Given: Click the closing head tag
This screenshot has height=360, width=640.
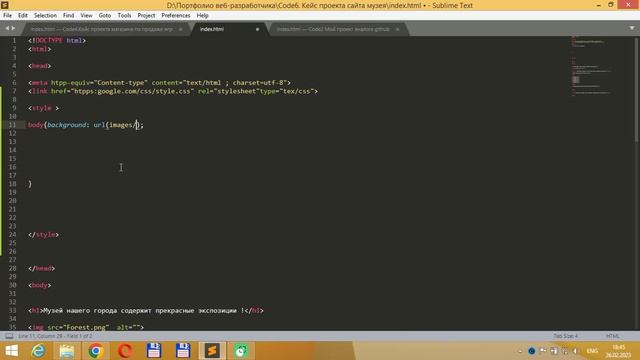Looking at the screenshot, I should pos(42,269).
